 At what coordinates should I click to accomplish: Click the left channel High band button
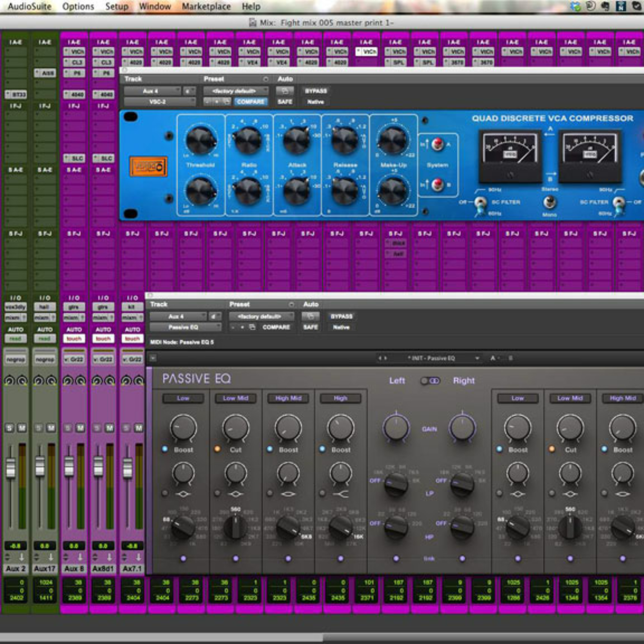coord(340,398)
